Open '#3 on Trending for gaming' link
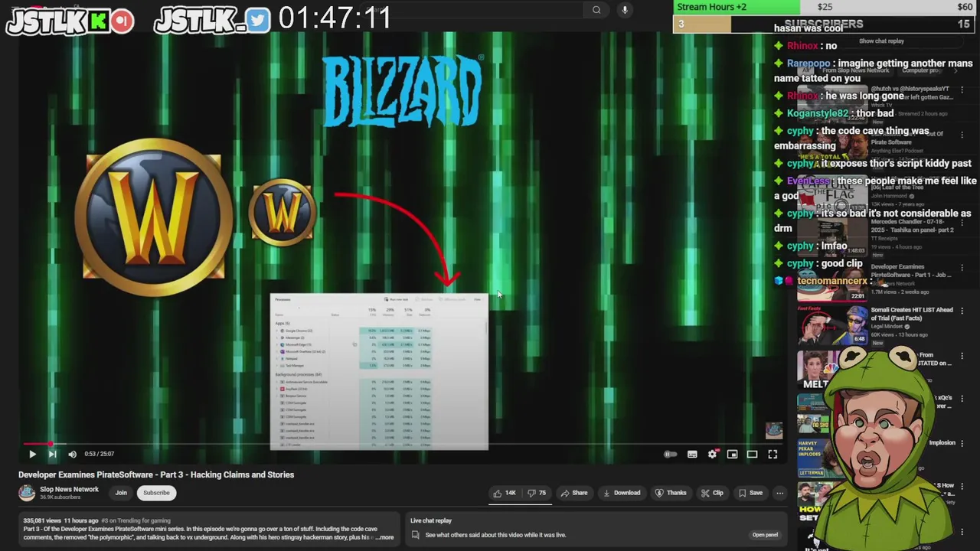Viewport: 980px width, 551px height. pos(136,520)
